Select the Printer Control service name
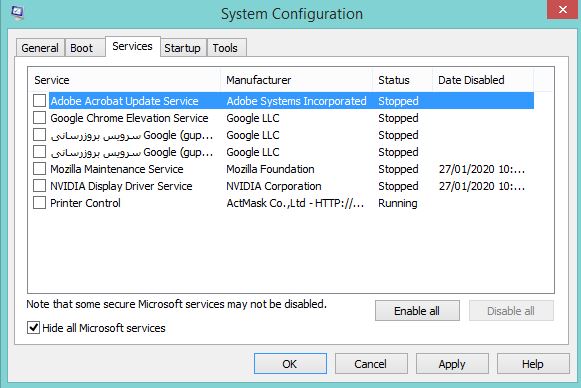This screenshot has width=581, height=388. [x=85, y=203]
